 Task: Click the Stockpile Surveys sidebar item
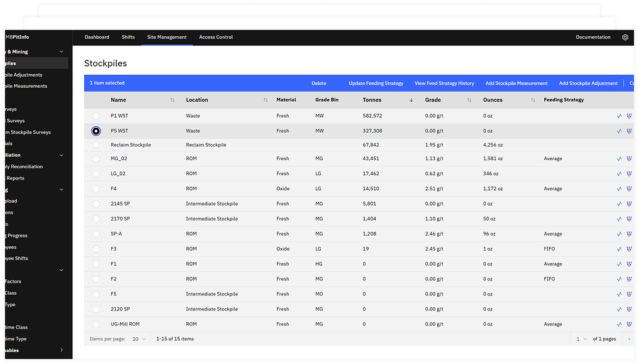click(x=27, y=132)
